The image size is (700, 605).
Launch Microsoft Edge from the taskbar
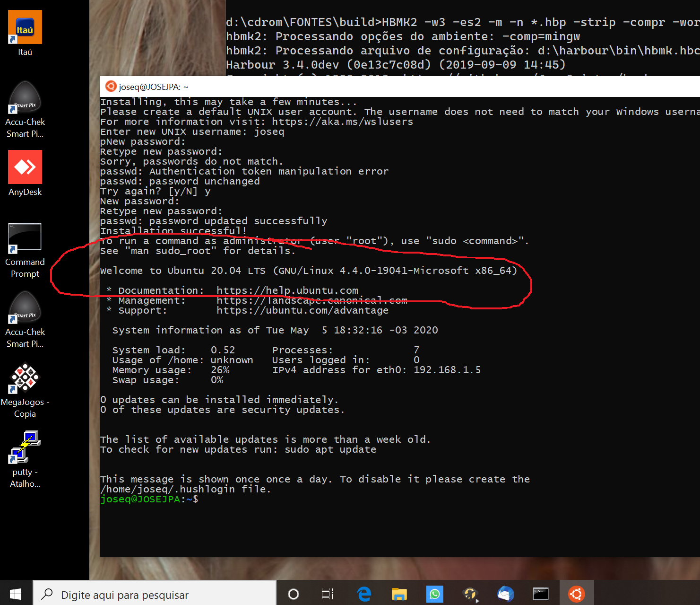(364, 594)
